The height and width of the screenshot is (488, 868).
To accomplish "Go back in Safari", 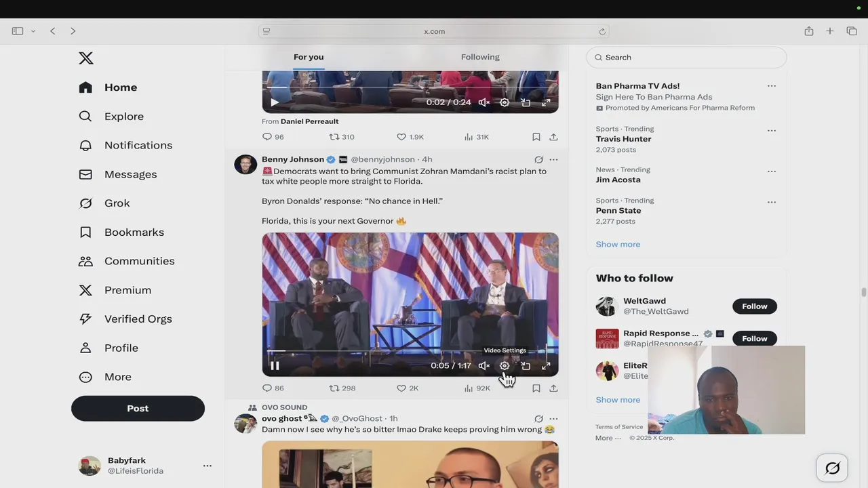I will tap(52, 31).
